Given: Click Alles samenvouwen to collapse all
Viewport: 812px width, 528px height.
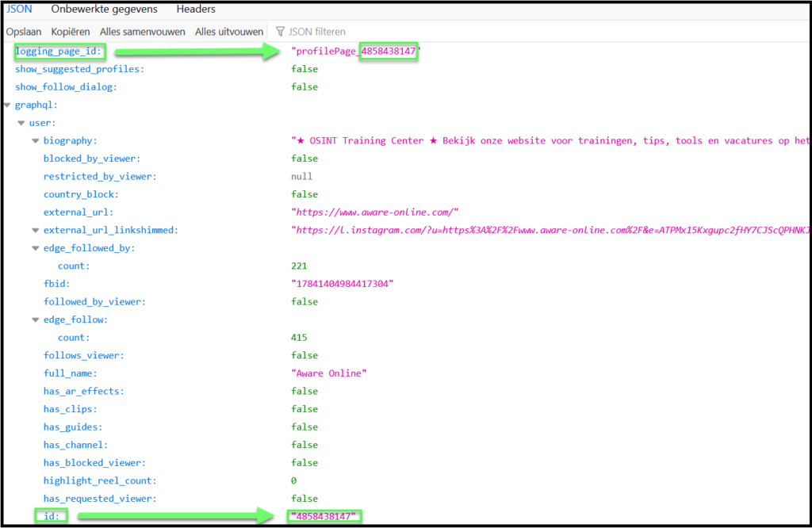Looking at the screenshot, I should [143, 32].
